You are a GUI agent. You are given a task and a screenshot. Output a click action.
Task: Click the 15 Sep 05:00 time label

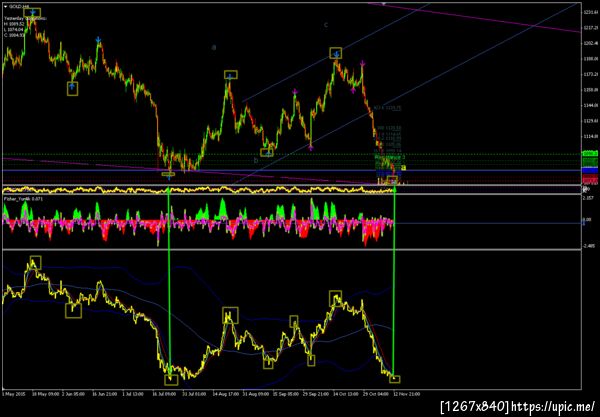[285, 394]
